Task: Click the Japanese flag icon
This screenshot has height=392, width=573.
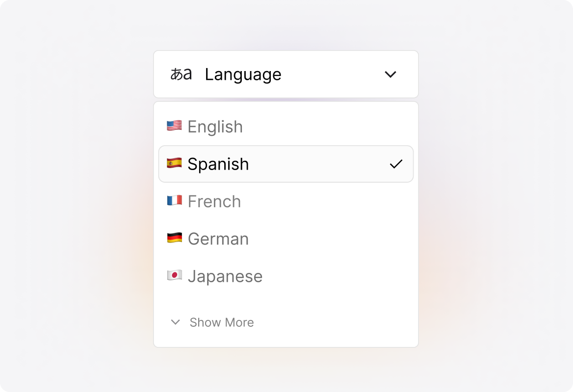Action: tap(175, 276)
